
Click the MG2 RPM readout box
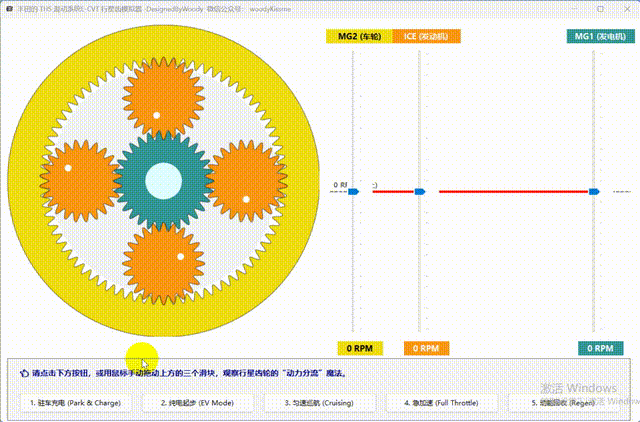359,349
